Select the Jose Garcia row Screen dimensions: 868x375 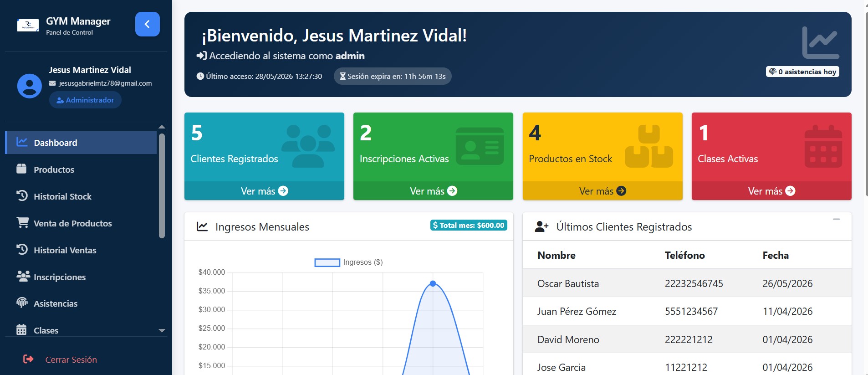tap(687, 365)
